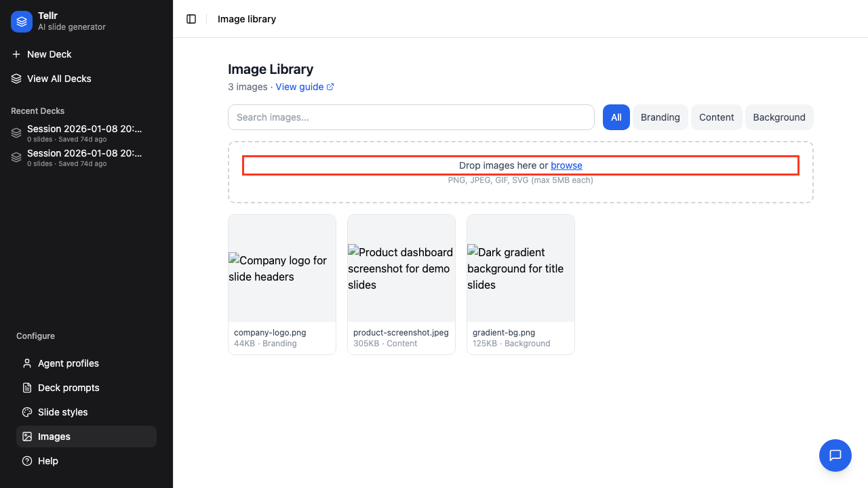
Task: Click the Agent profiles person icon
Action: (x=27, y=363)
